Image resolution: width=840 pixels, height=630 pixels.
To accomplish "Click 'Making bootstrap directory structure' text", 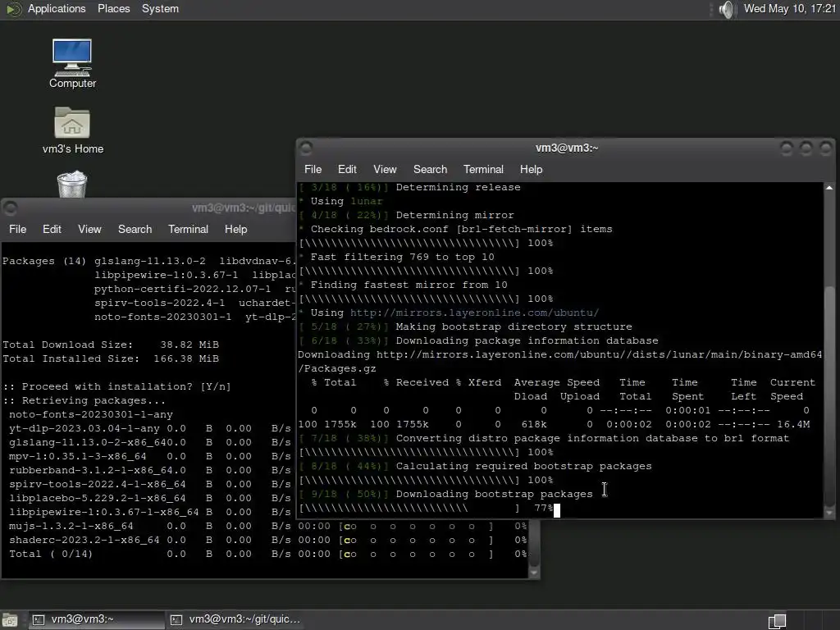I will [514, 326].
